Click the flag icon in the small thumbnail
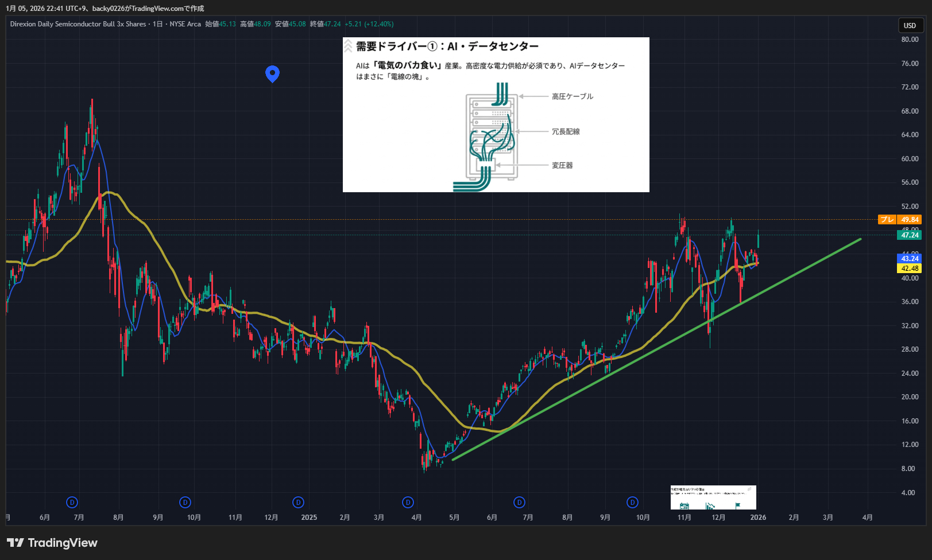932x560 pixels. [738, 505]
